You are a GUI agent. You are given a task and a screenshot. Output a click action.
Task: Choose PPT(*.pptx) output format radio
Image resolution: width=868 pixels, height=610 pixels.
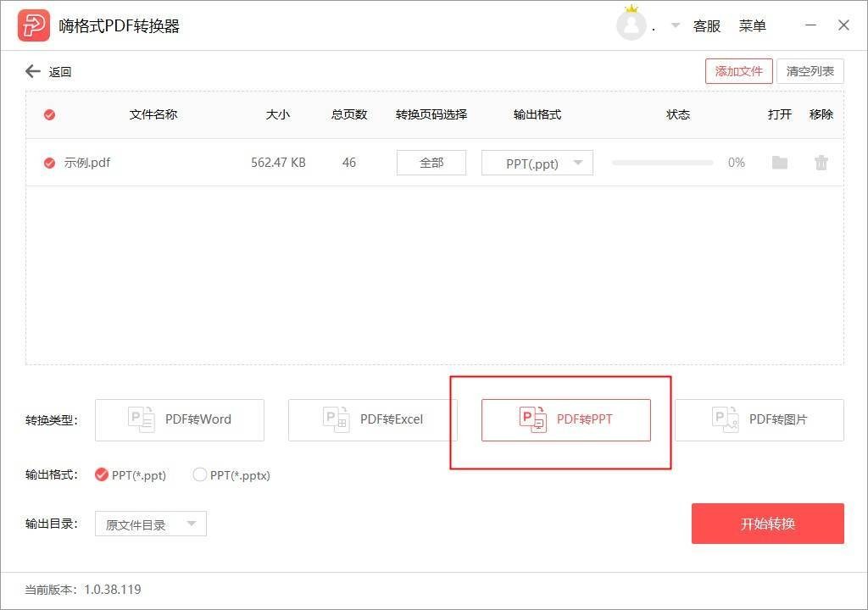tap(199, 475)
